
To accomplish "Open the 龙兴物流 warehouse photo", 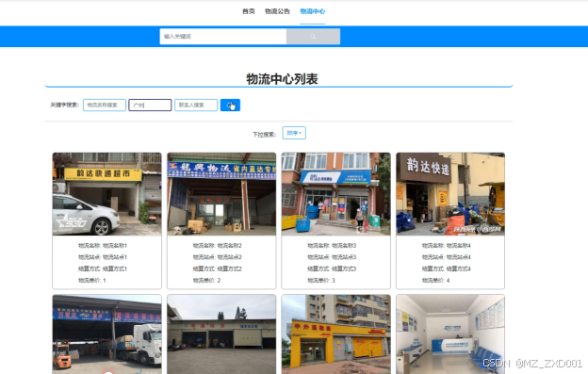I will (221, 194).
